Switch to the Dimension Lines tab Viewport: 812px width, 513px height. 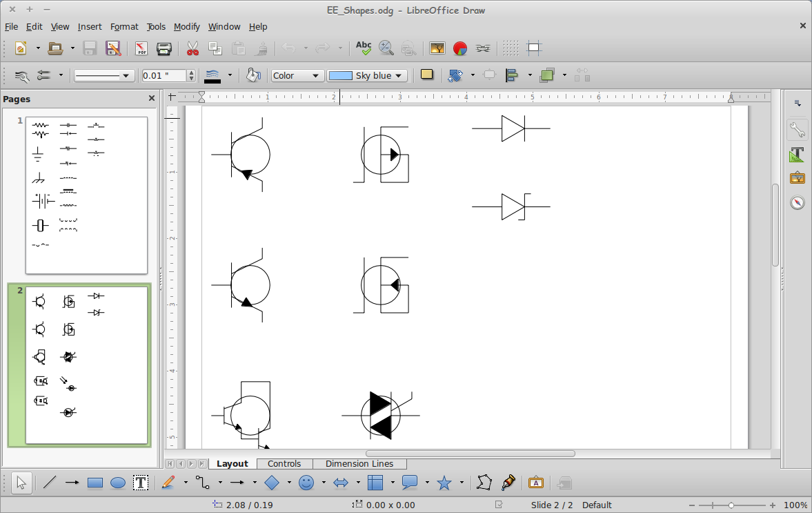pyautogui.click(x=359, y=464)
